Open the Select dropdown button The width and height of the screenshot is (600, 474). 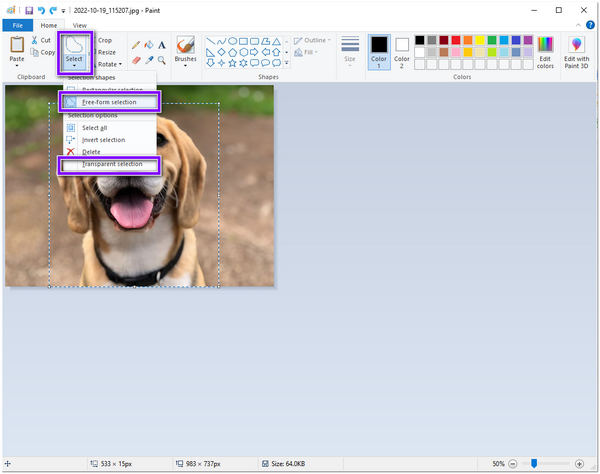[74, 53]
